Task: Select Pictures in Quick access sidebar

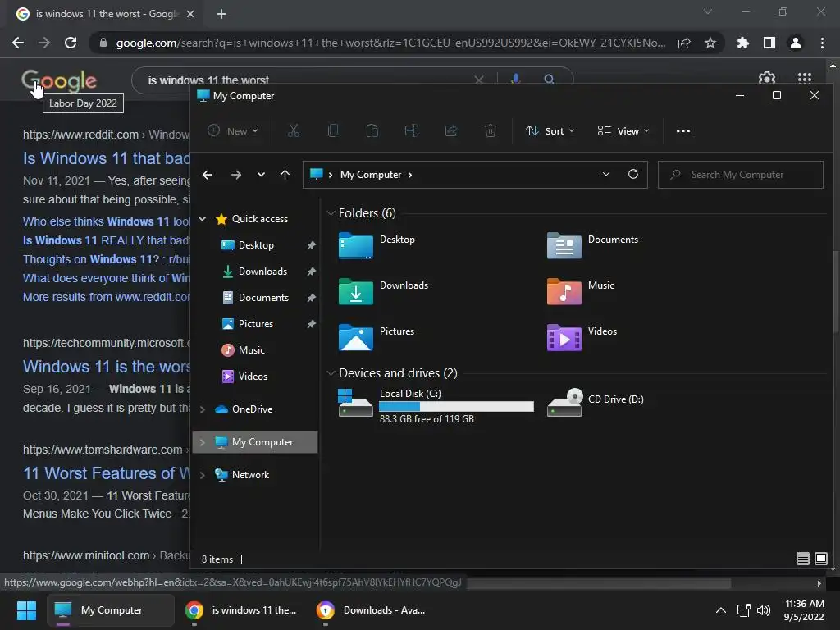Action: [256, 323]
